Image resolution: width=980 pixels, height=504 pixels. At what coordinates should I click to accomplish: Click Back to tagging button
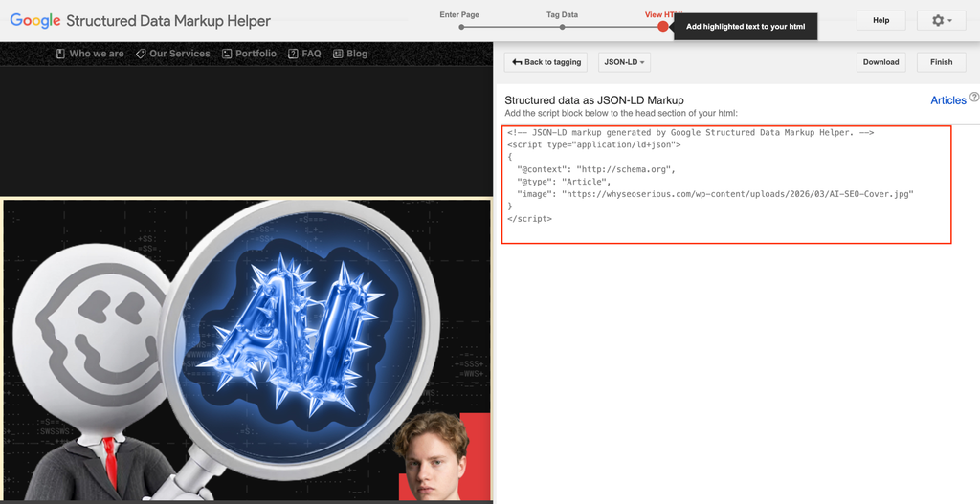coord(546,62)
